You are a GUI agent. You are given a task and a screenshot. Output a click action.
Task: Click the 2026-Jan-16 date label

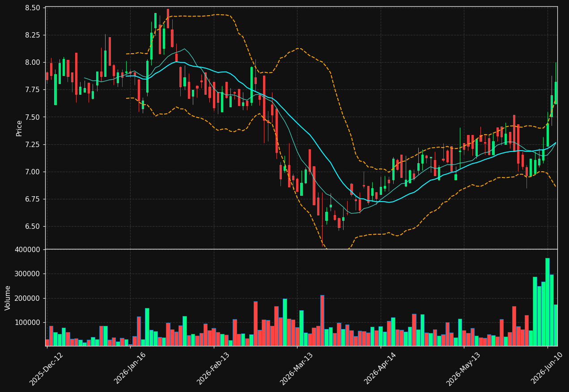pyautogui.click(x=130, y=369)
